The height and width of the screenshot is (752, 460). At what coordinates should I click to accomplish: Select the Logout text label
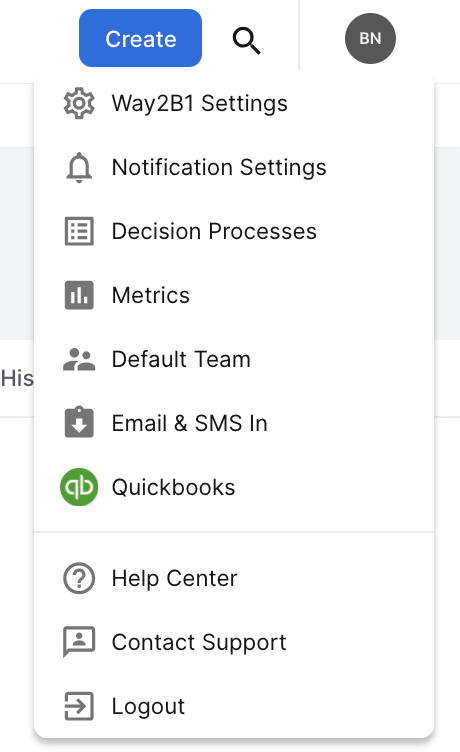click(148, 706)
